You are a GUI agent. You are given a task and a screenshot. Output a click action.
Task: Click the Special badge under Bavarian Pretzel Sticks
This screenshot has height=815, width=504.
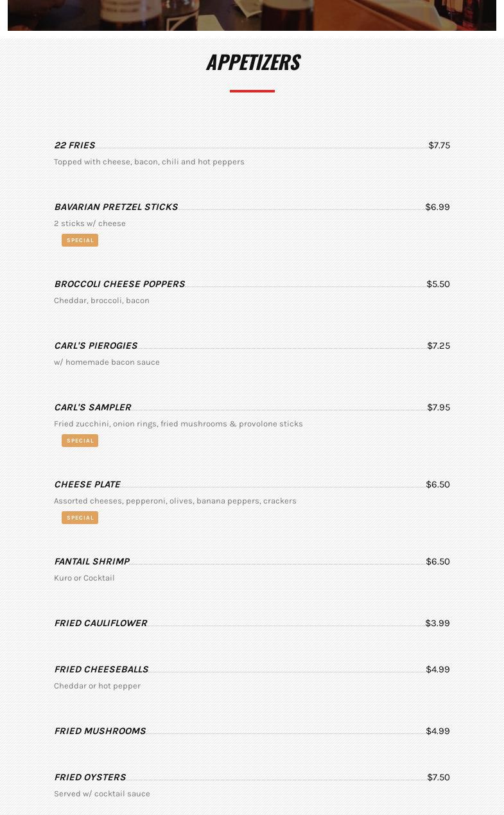[x=80, y=240]
